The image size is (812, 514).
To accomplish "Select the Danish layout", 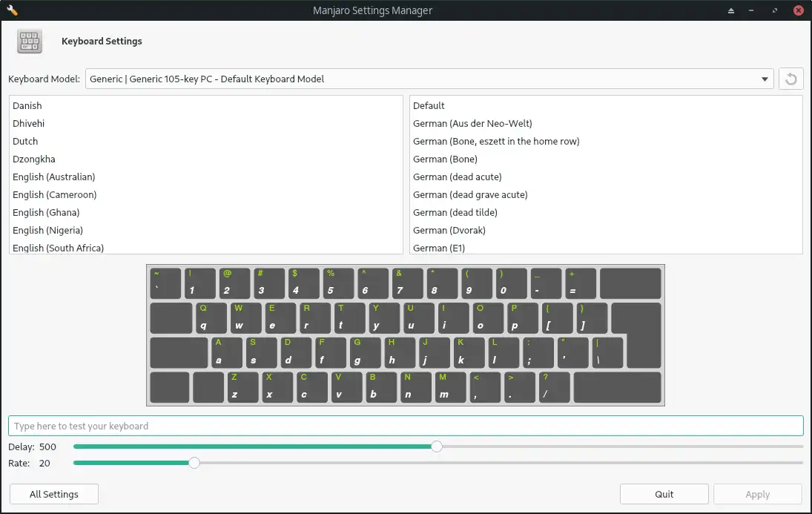I will [x=205, y=106].
